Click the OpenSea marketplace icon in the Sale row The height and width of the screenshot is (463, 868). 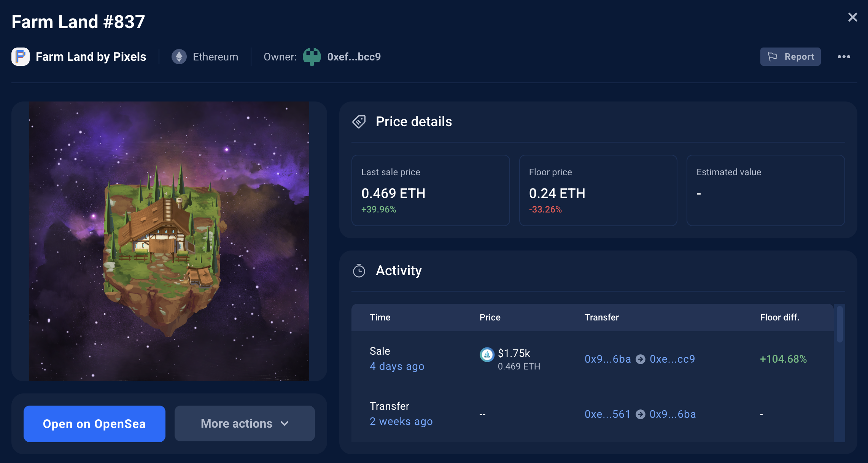pyautogui.click(x=487, y=354)
